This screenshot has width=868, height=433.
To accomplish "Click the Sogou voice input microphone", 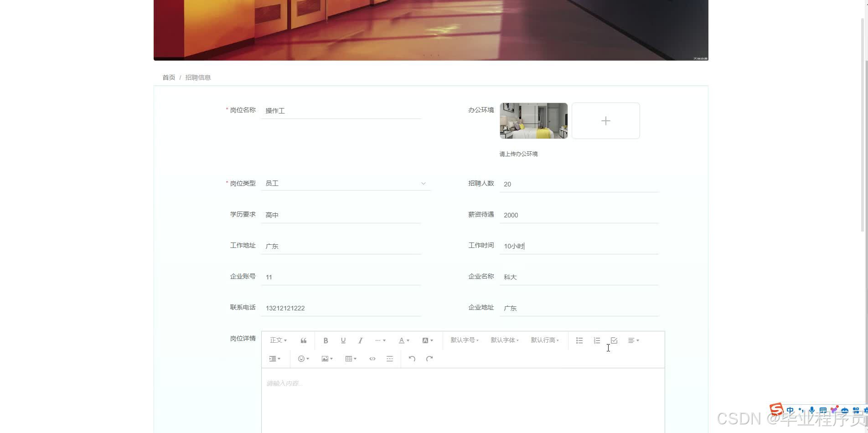I will tap(812, 410).
